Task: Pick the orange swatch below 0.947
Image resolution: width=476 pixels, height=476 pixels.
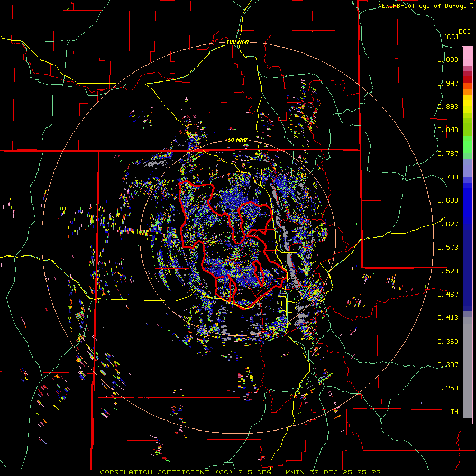Action: coord(467,91)
